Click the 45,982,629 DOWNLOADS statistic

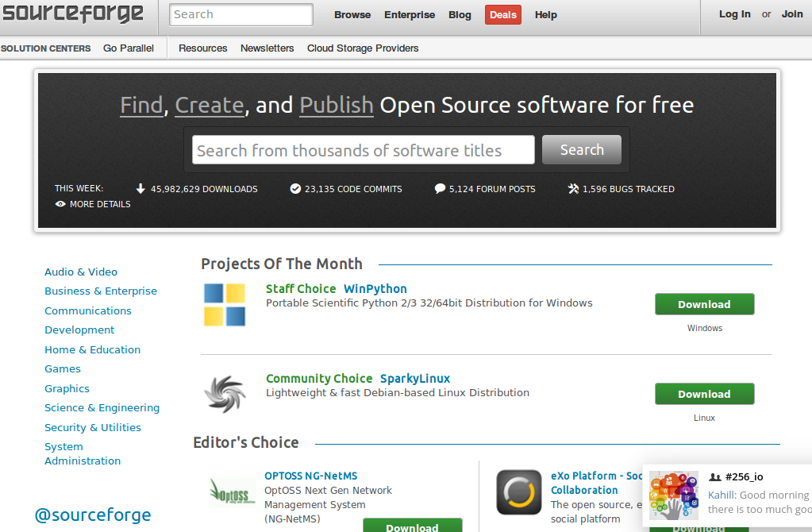[x=204, y=189]
